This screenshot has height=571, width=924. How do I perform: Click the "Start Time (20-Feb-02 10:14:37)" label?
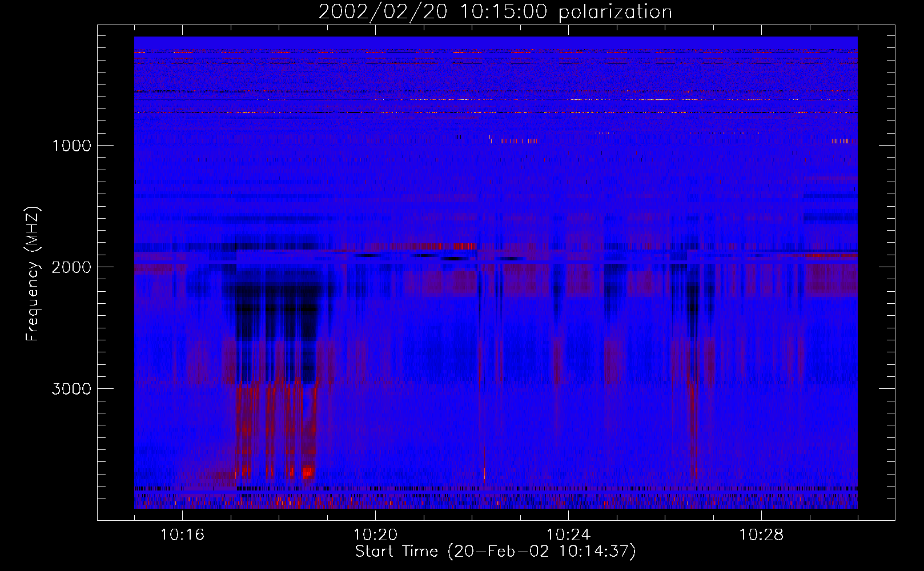pyautogui.click(x=495, y=552)
